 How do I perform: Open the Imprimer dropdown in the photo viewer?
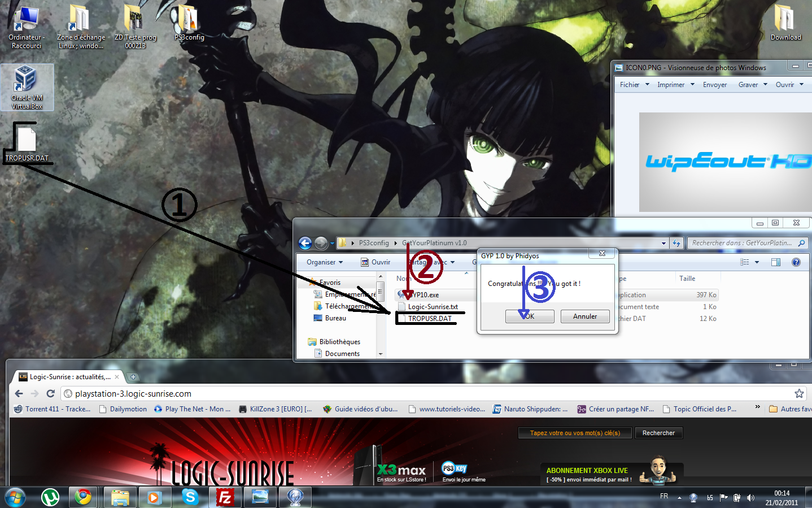676,85
